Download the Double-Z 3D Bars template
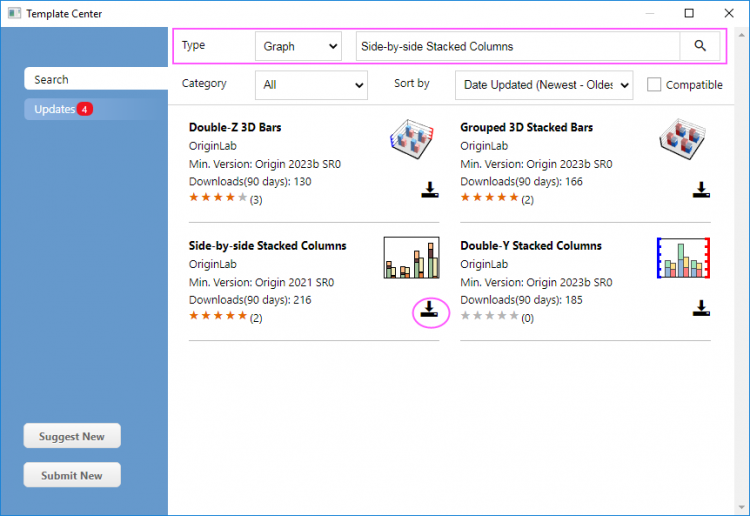 [x=430, y=190]
